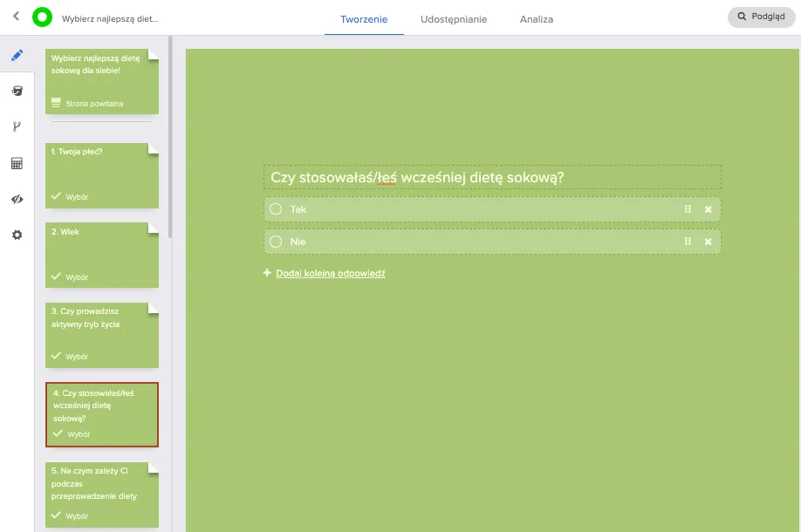The width and height of the screenshot is (801, 532).
Task: Click the drag handle for answer Nie
Action: click(x=688, y=242)
